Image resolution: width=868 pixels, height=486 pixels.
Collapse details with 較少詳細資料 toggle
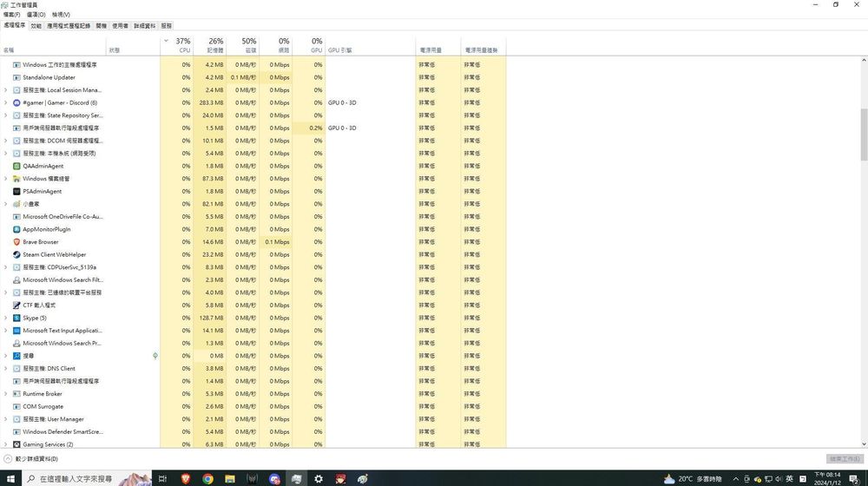[x=31, y=458]
